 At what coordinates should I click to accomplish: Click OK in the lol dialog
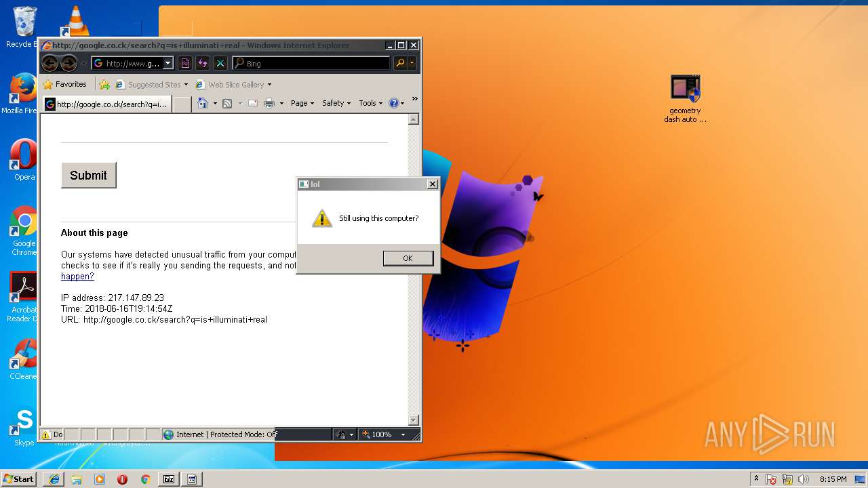pyautogui.click(x=408, y=258)
